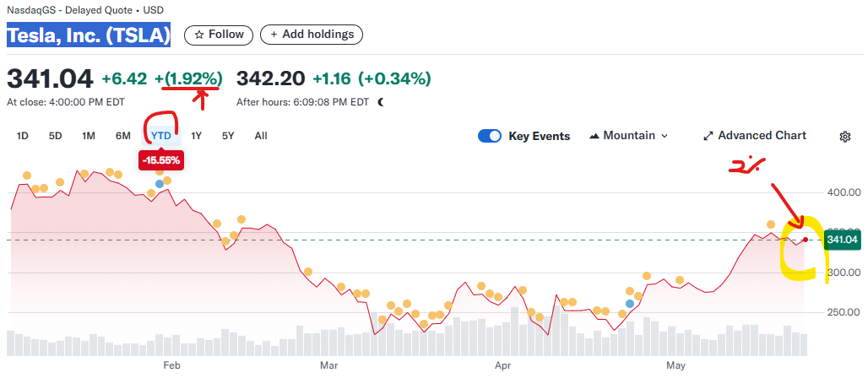Show the 1Y price range
Image resolution: width=868 pixels, height=378 pixels.
(x=196, y=136)
